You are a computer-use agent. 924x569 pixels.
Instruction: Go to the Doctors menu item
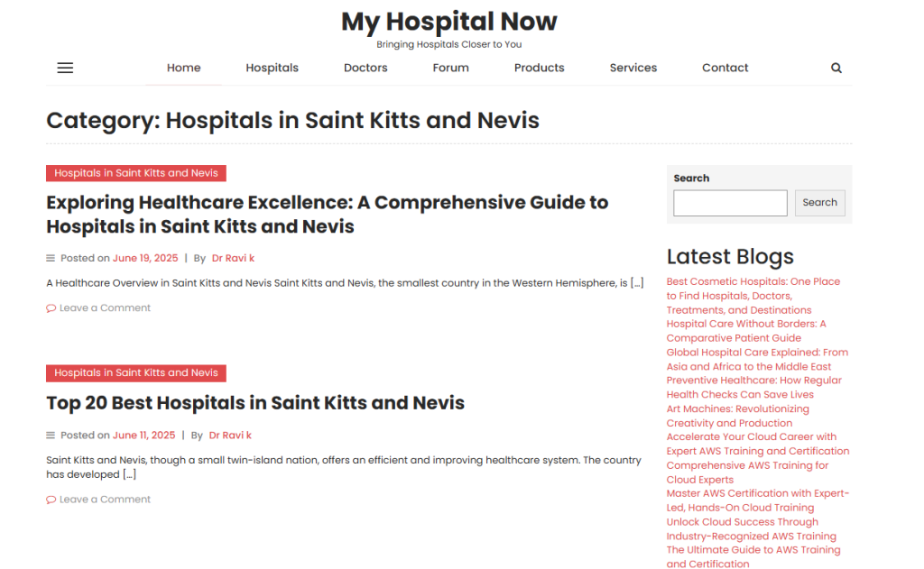pos(365,68)
